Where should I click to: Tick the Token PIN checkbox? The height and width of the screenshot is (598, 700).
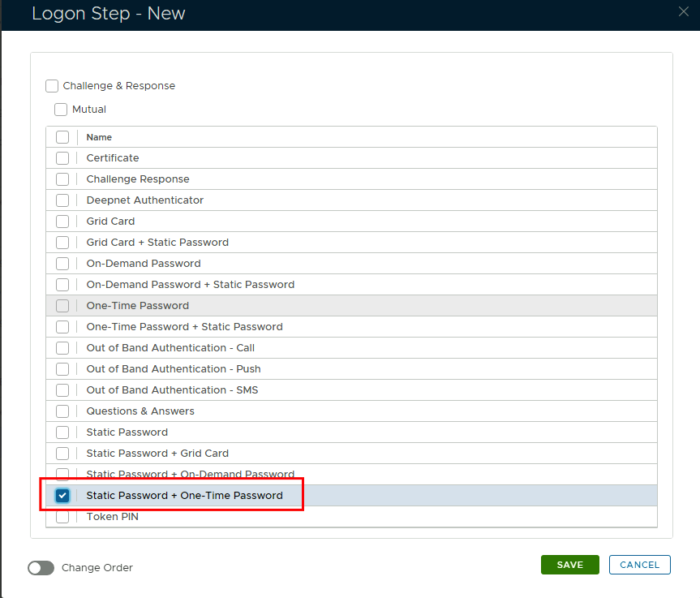click(62, 518)
